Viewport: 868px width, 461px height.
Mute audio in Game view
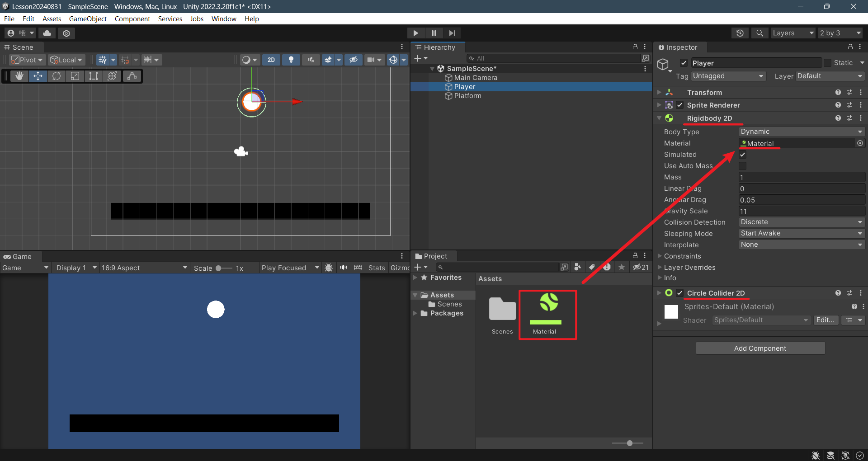click(344, 268)
